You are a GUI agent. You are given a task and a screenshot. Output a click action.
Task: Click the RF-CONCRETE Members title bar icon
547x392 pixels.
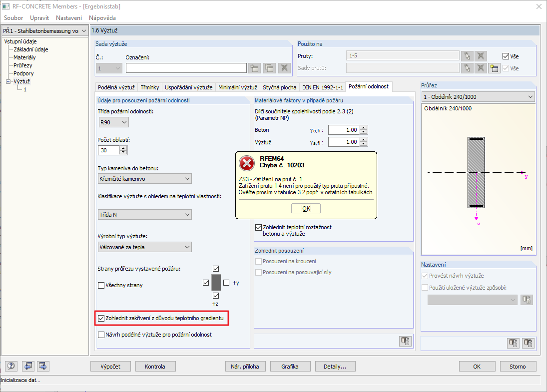(5, 6)
